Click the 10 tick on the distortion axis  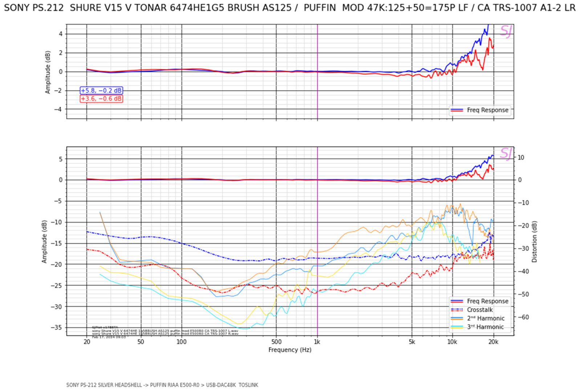coord(521,158)
